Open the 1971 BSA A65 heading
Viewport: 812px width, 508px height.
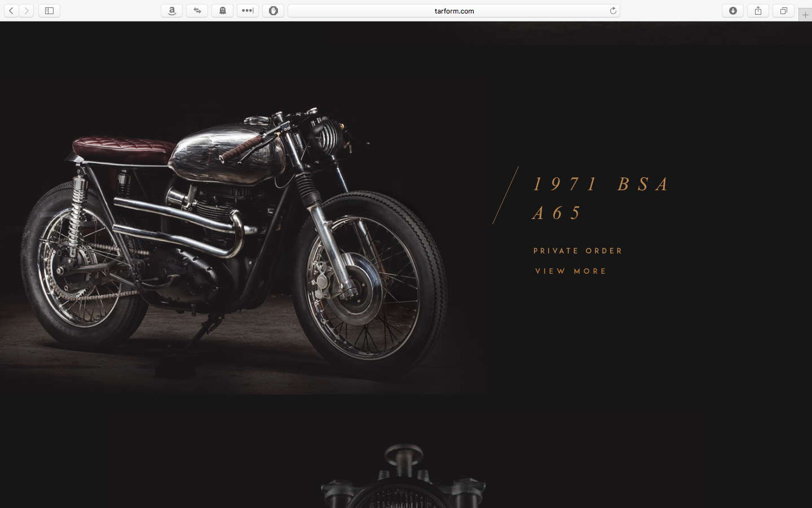602,198
